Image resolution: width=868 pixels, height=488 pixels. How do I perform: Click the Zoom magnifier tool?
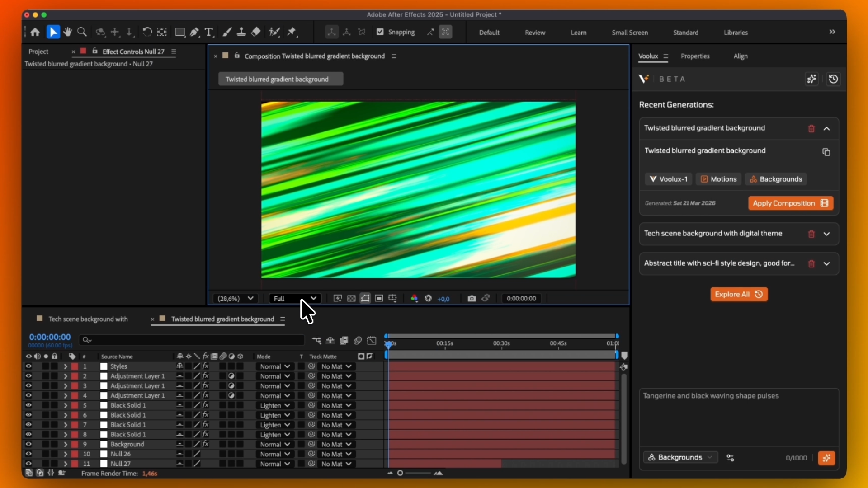(82, 32)
